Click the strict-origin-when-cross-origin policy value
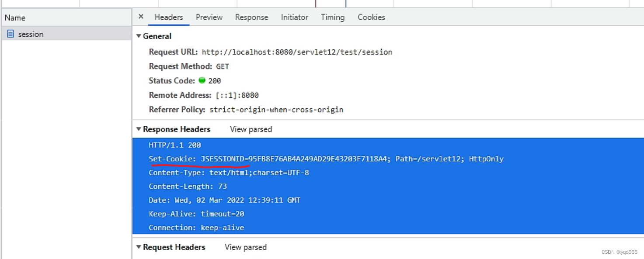This screenshot has width=644, height=259. pos(276,110)
